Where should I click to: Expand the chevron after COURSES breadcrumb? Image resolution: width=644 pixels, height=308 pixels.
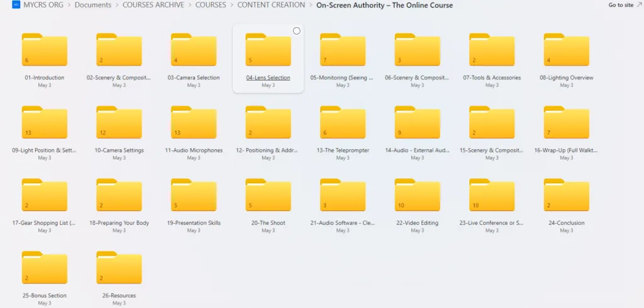231,6
